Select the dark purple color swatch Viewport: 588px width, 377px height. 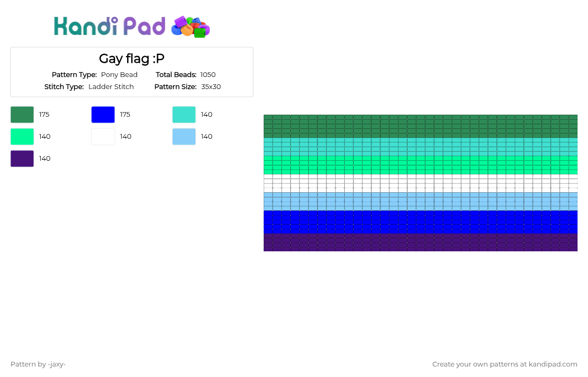pyautogui.click(x=22, y=159)
